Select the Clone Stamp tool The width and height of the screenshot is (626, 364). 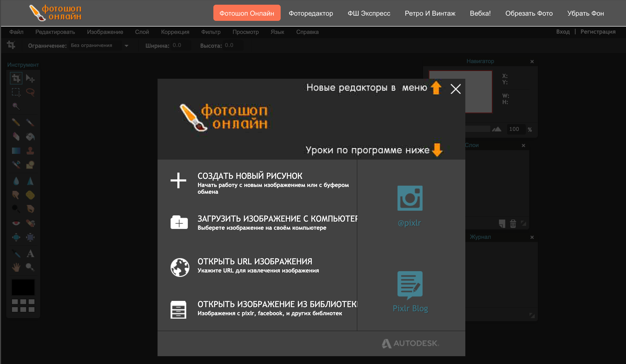(x=30, y=150)
